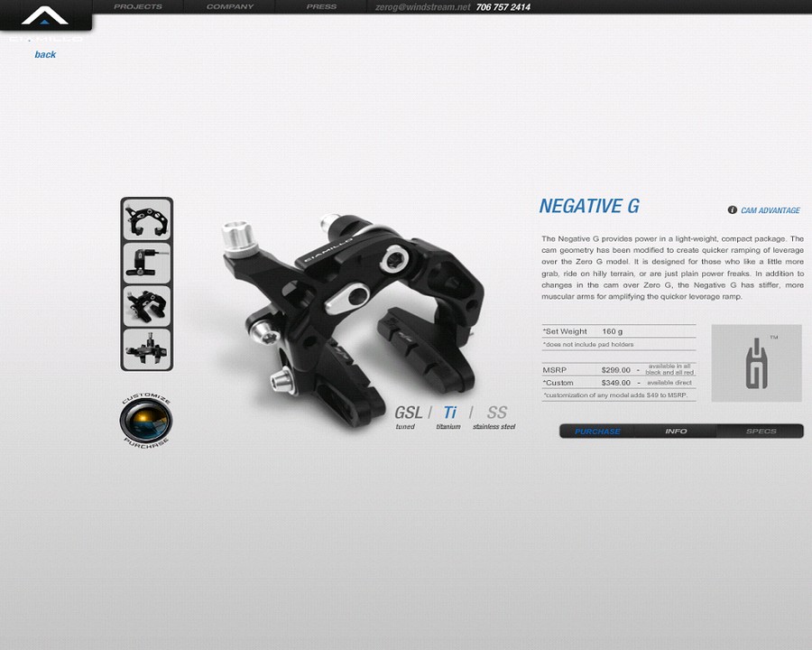Switch to the Purchase tab

click(x=598, y=432)
